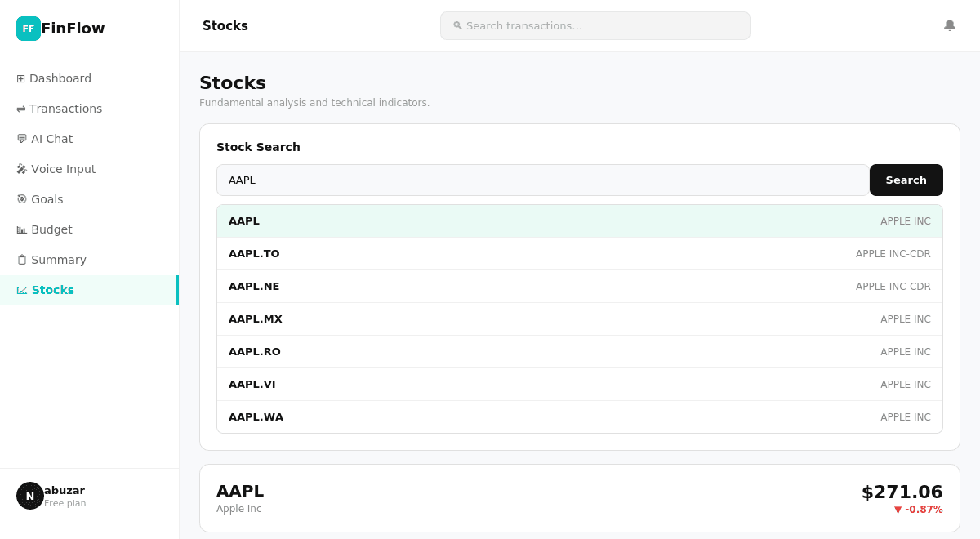
Task: Open the notifications bell icon
Action: (x=950, y=25)
